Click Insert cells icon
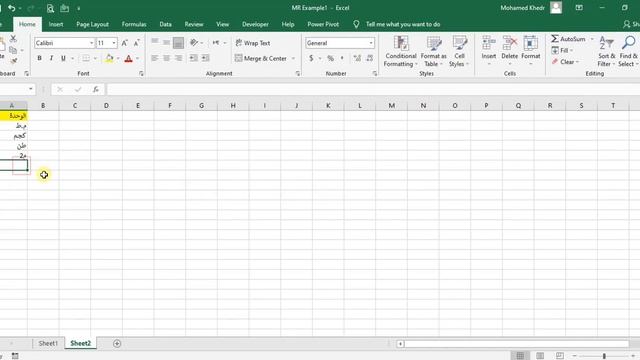 click(x=489, y=43)
